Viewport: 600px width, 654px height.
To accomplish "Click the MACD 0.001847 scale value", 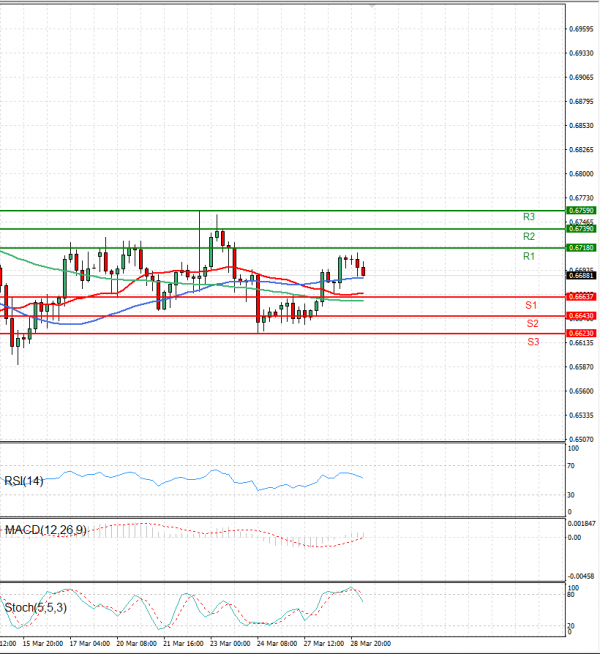I will coord(582,523).
